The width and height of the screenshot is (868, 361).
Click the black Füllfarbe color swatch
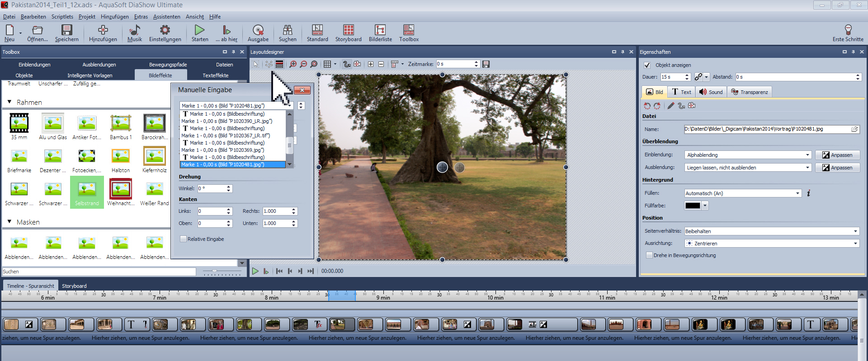pos(692,206)
